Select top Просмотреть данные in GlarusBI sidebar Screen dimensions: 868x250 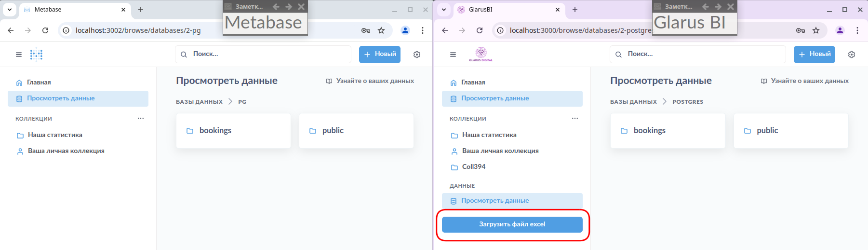[x=512, y=98]
